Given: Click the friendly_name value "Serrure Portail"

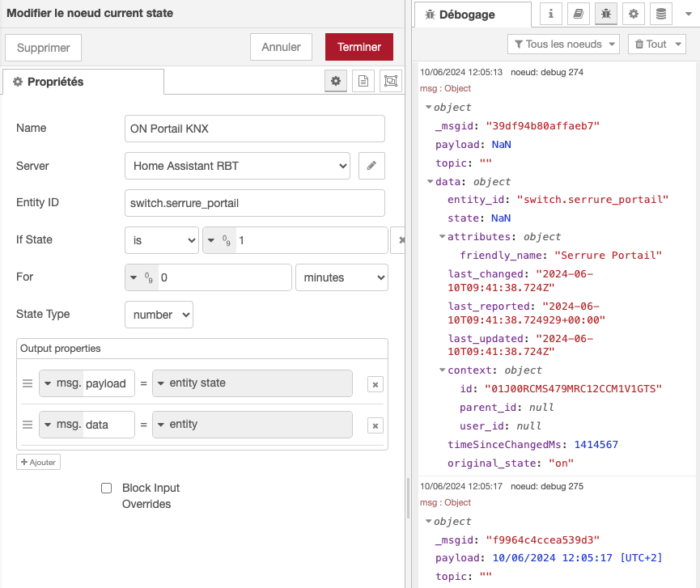Looking at the screenshot, I should point(608,256).
